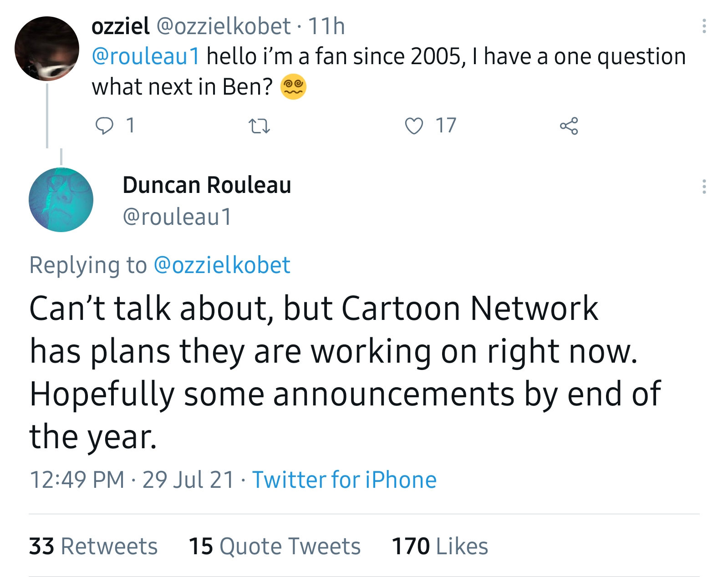Screen dimensions: 728x577
Task: Tap the share icon on ozziel's tweet
Action: pos(569,126)
